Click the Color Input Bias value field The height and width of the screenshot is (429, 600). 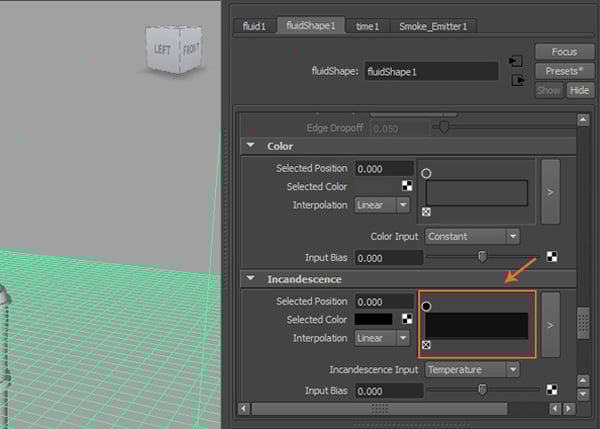389,258
